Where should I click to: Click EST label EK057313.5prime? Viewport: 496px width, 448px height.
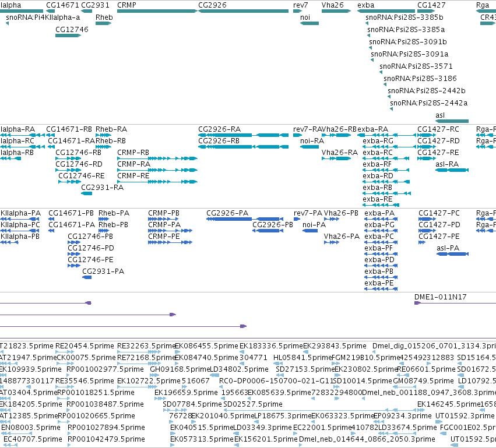pyautogui.click(x=202, y=439)
